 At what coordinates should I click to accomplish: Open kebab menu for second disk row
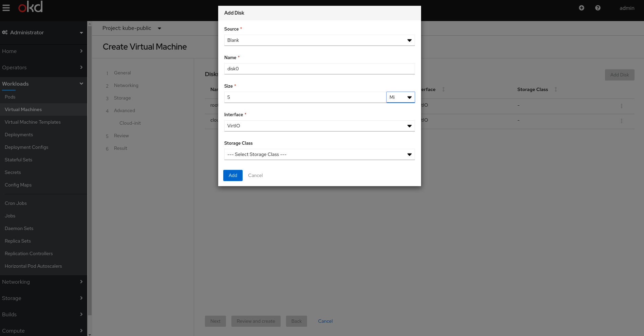pos(621,121)
